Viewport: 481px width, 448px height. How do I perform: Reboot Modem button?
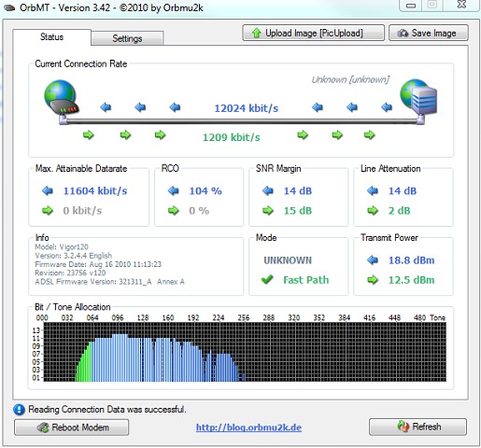[71, 427]
